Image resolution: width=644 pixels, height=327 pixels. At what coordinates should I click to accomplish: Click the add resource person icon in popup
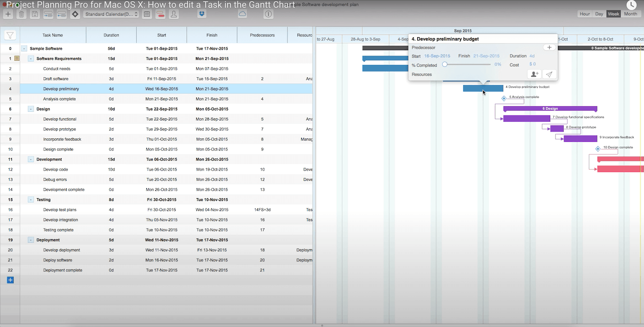(x=534, y=74)
